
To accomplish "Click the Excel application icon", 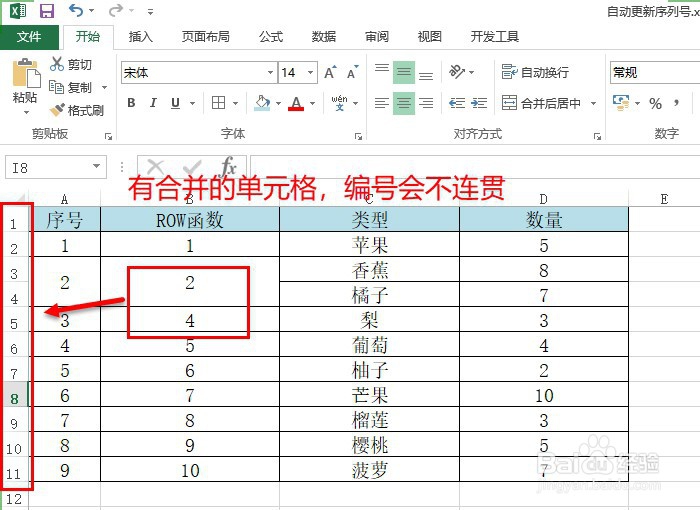I will [x=18, y=11].
